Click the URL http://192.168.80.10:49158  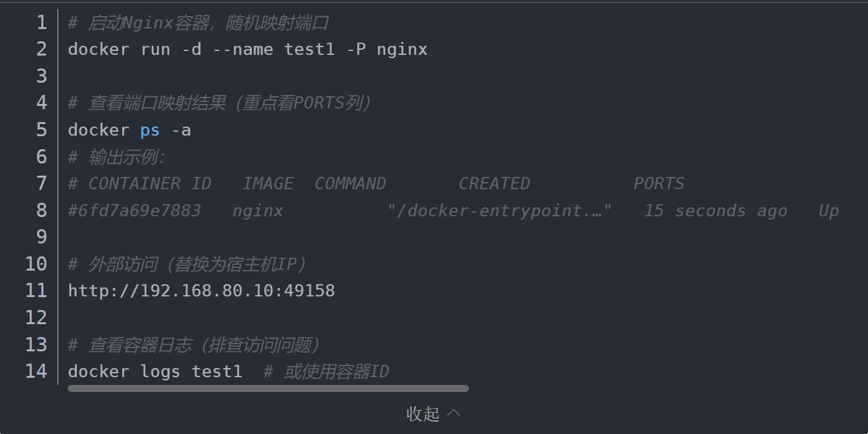[x=201, y=291]
